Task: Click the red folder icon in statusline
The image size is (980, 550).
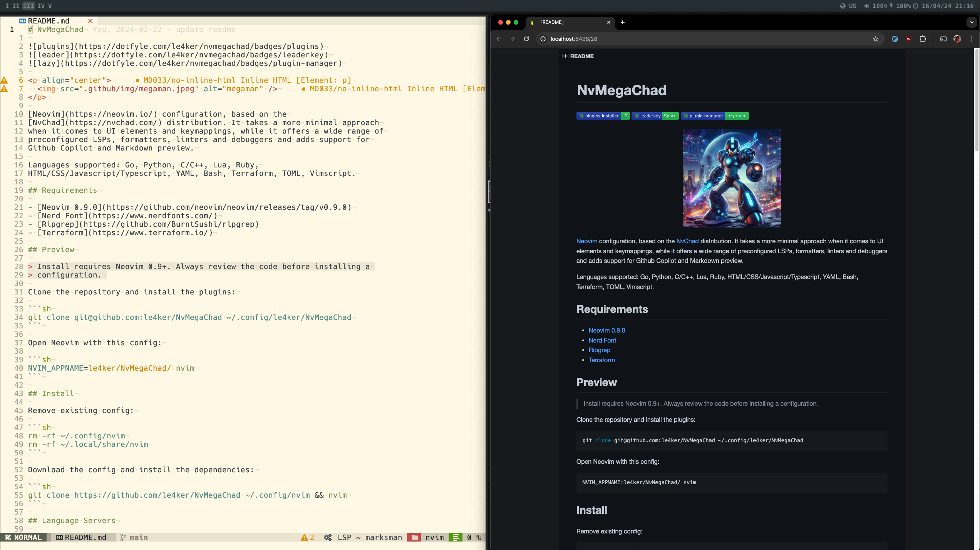Action: click(x=414, y=537)
